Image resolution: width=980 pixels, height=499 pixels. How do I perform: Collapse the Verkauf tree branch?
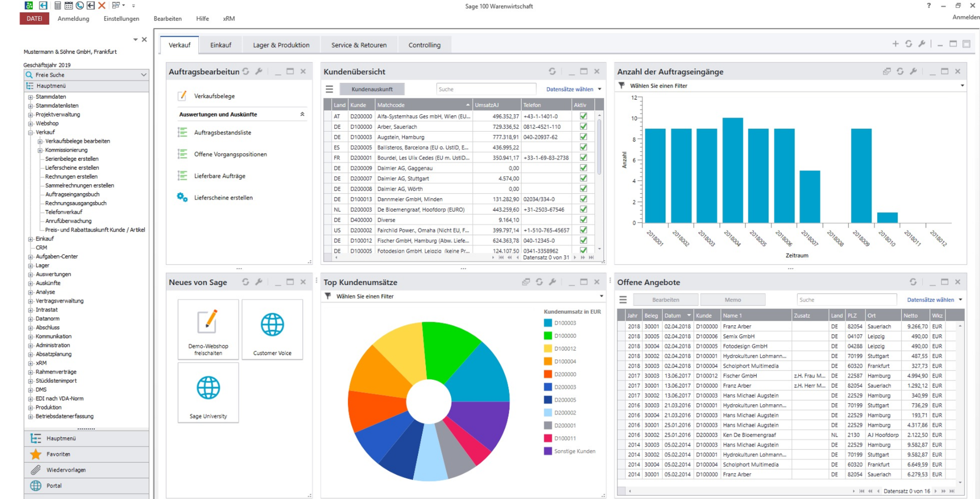(31, 132)
